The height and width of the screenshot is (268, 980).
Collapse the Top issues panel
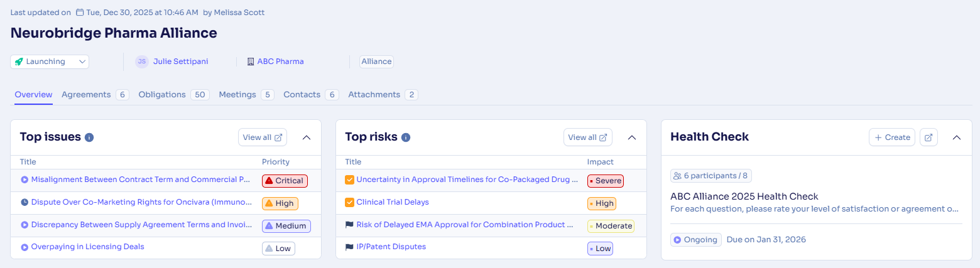(x=307, y=137)
